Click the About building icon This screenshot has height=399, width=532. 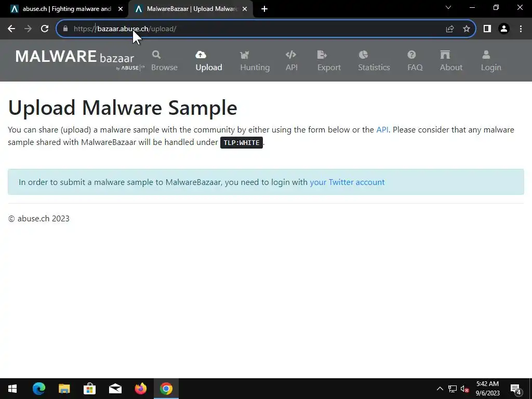click(445, 55)
